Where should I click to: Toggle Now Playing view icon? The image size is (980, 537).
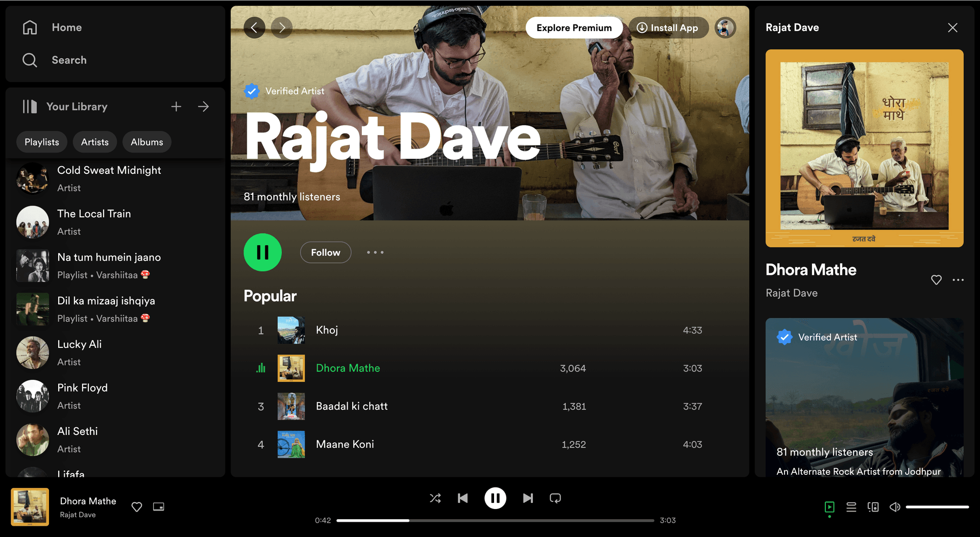click(829, 507)
